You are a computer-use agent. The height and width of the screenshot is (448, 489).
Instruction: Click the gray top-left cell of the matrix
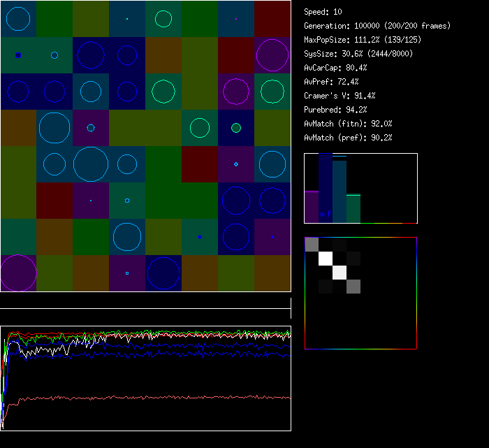pos(312,244)
